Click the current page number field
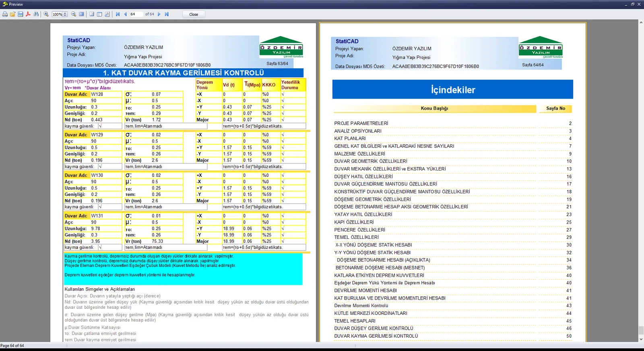Viewport: 644px width, 351px height. click(x=136, y=14)
